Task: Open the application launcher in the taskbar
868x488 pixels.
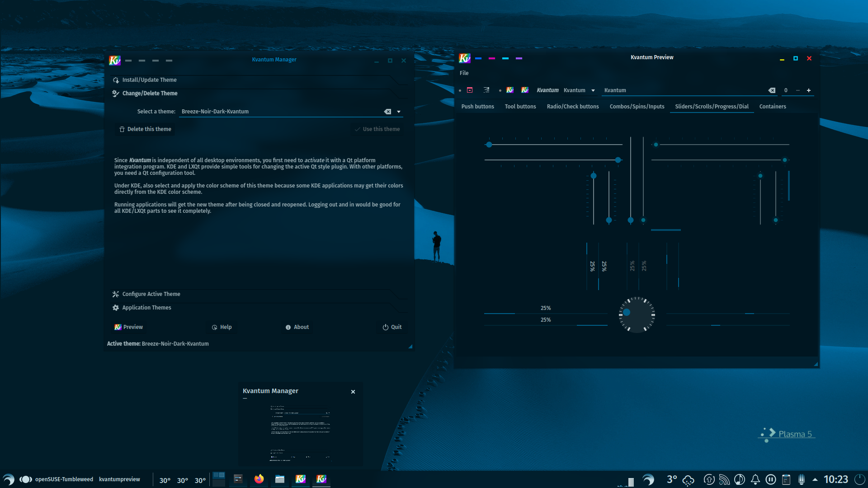Action: pos(9,479)
